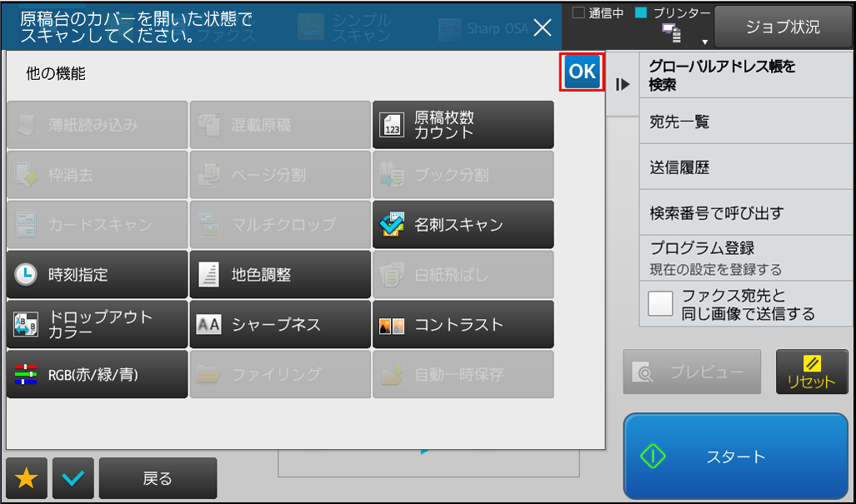
Task: Open the 原稿枚数カウント function
Action: pyautogui.click(x=463, y=125)
